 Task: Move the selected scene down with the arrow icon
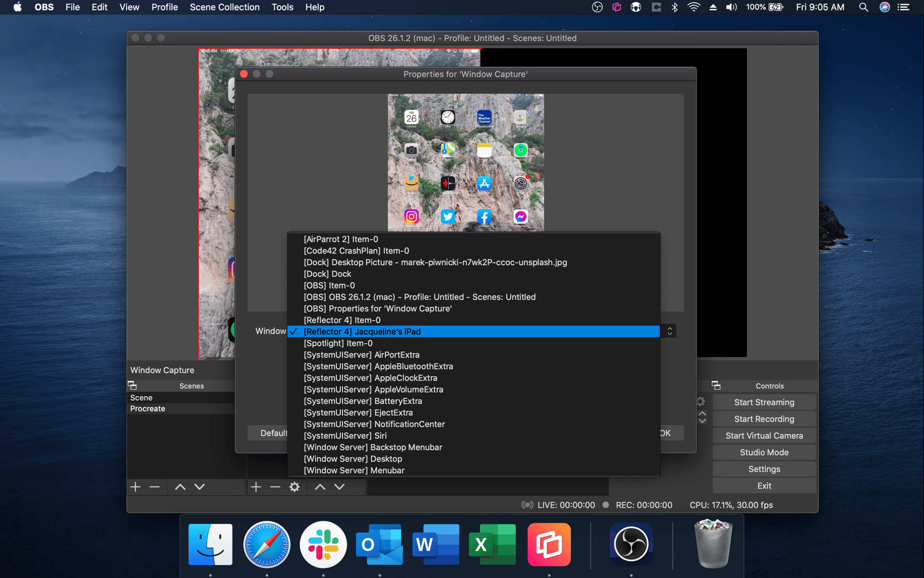(x=199, y=487)
